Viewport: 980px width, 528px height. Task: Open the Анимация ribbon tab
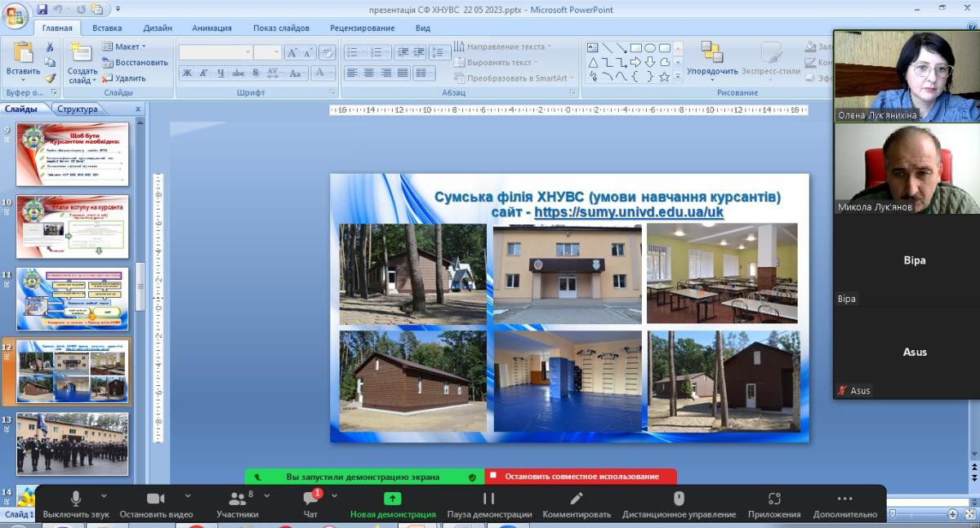212,28
